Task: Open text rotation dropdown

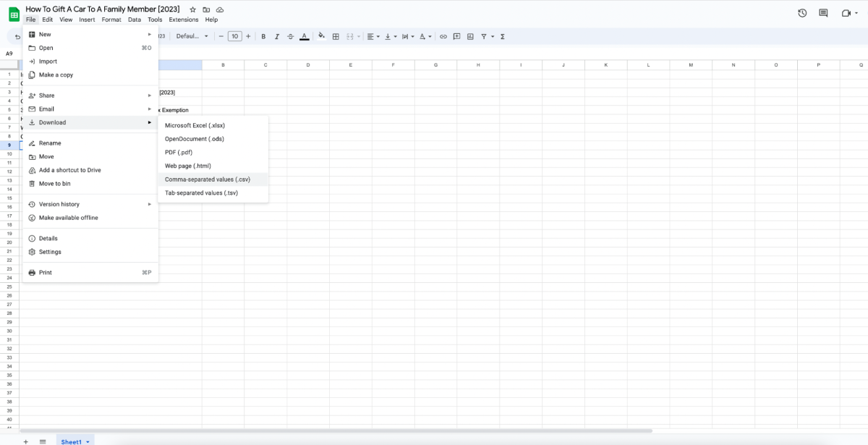Action: coord(426,36)
